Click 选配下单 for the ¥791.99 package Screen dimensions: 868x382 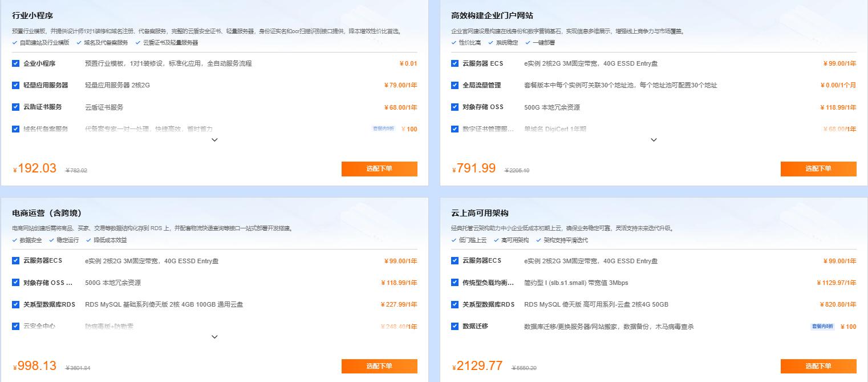click(818, 169)
